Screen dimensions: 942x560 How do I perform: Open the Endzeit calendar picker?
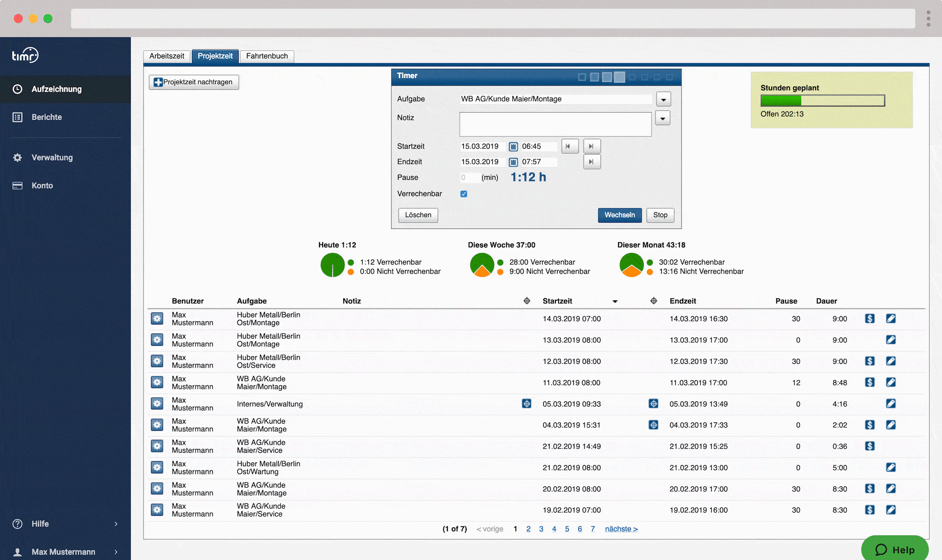[513, 162]
